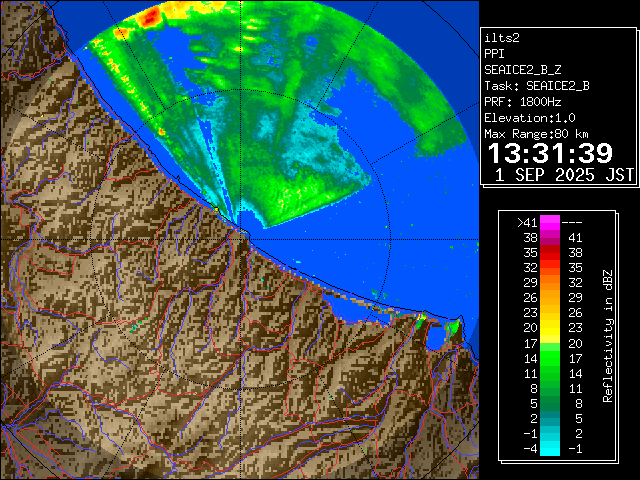This screenshot has height=480, width=640.
Task: Select the Elevation:1.0 label
Action: coord(526,117)
